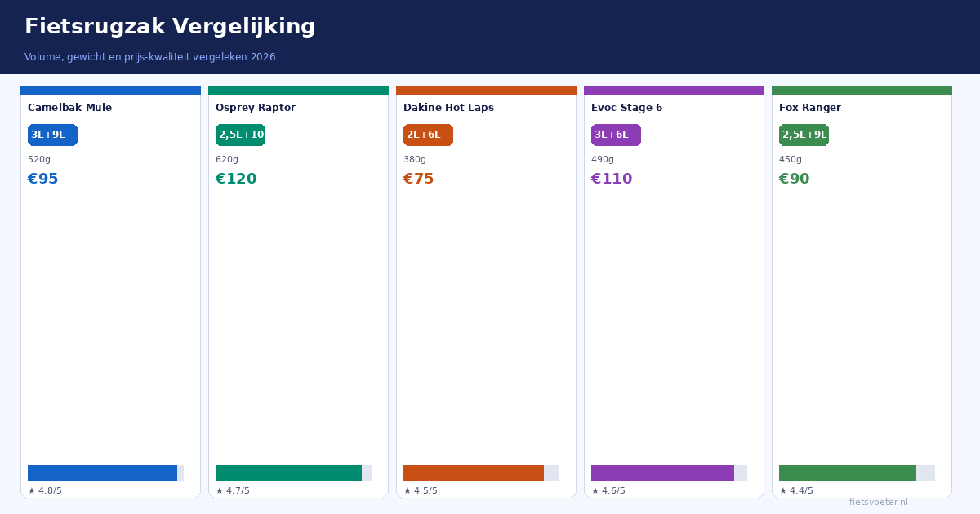
Task: Click the €90 price
Action: tap(795, 179)
